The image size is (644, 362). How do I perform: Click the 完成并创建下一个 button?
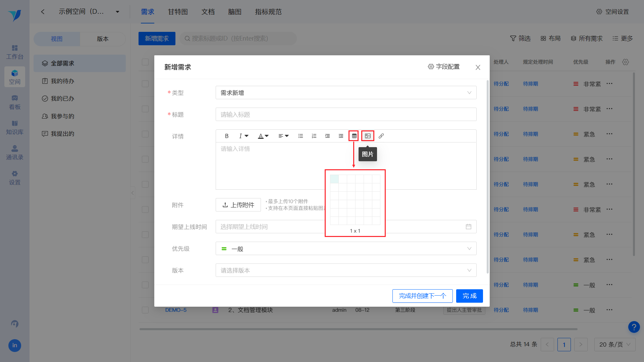coord(422,296)
